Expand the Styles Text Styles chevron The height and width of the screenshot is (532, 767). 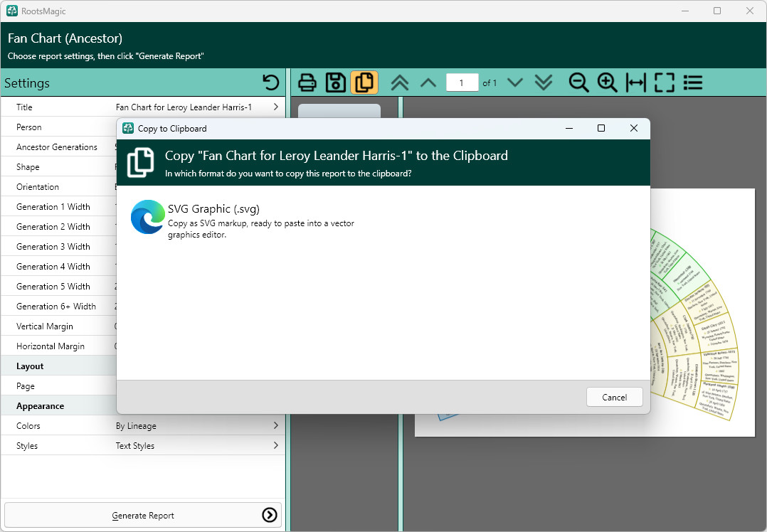click(x=276, y=445)
